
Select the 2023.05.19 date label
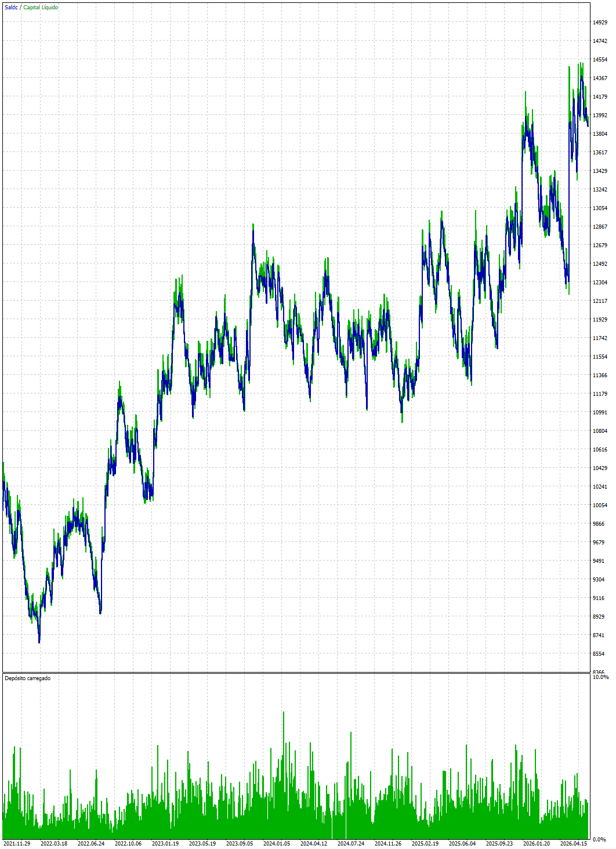click(x=202, y=844)
